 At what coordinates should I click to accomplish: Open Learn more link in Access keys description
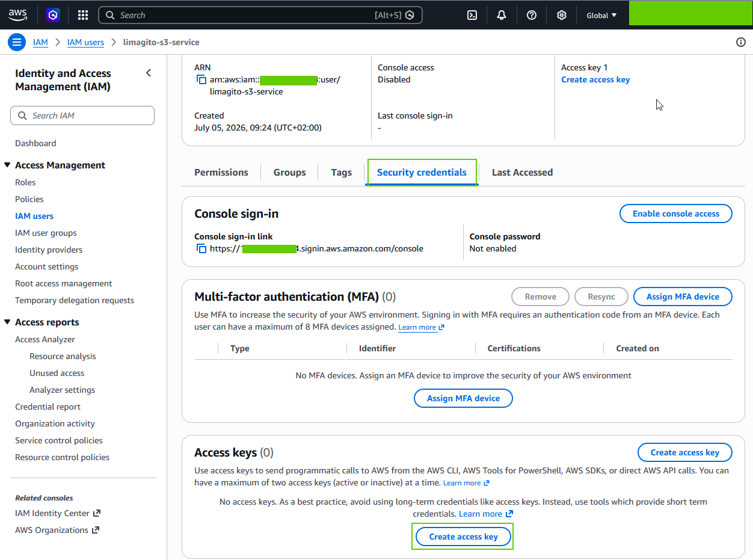pos(466,483)
